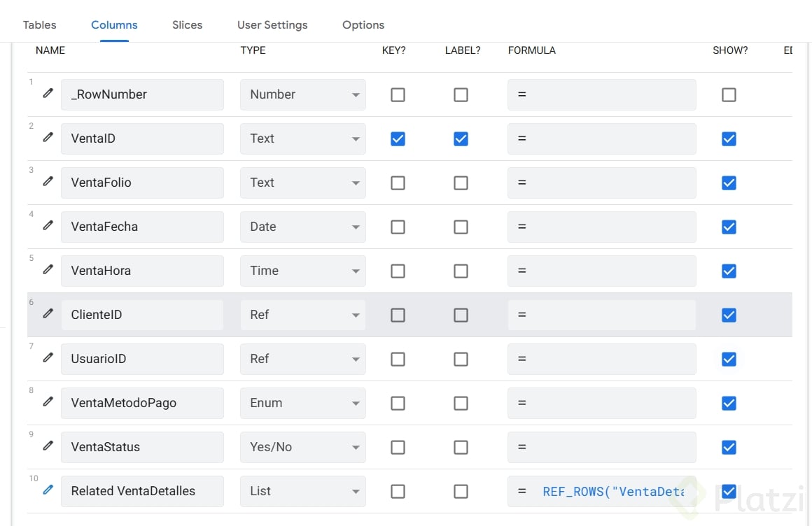Click the formula field for UsuarioID

[x=602, y=359]
